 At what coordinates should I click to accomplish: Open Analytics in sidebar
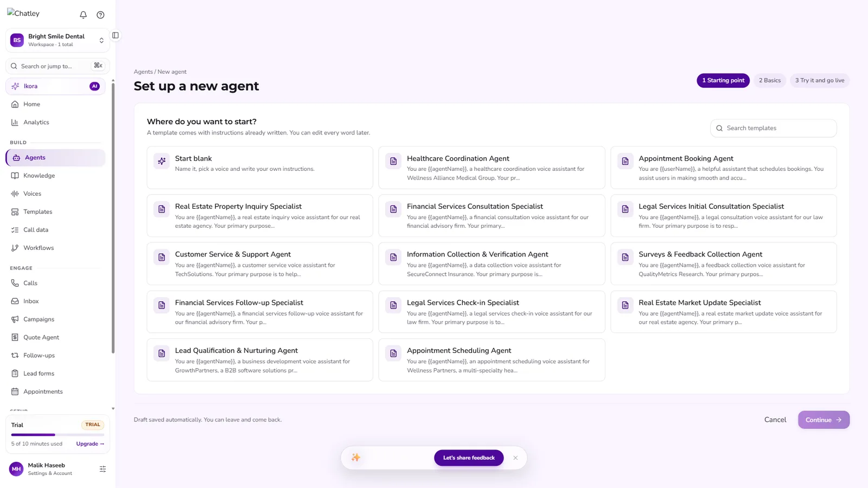pos(55,123)
